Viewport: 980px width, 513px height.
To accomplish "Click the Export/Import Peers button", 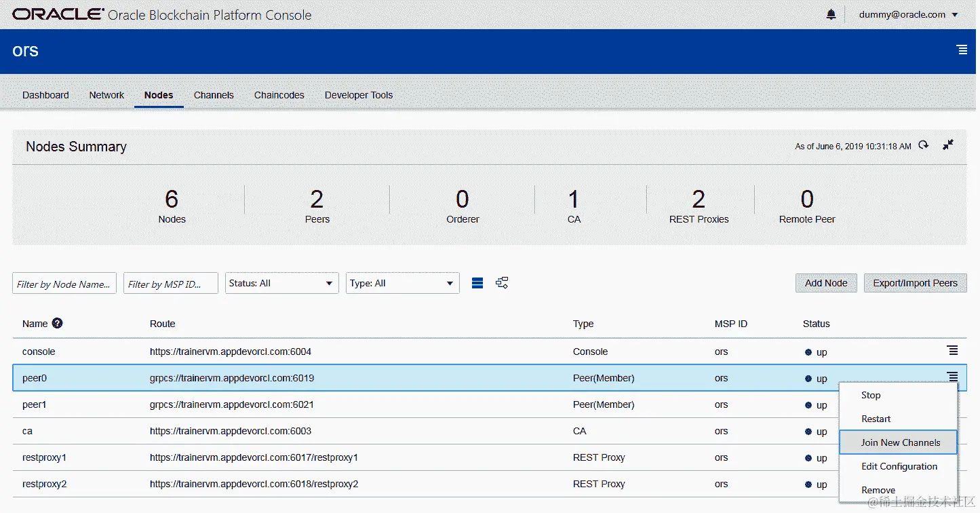I will (x=916, y=283).
